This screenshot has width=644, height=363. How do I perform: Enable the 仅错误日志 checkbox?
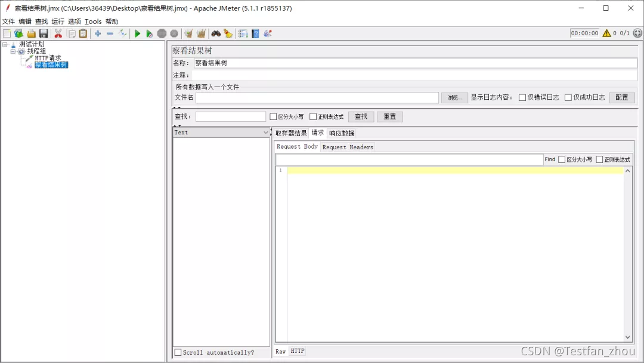[522, 97]
